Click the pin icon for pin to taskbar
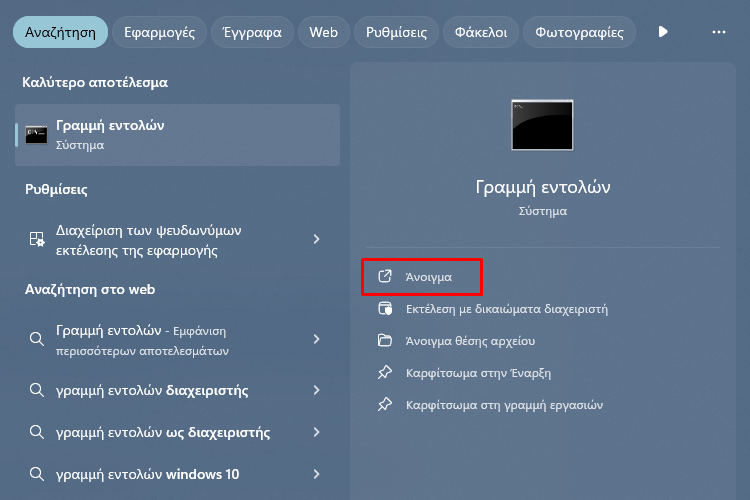This screenshot has width=750, height=500. [385, 405]
